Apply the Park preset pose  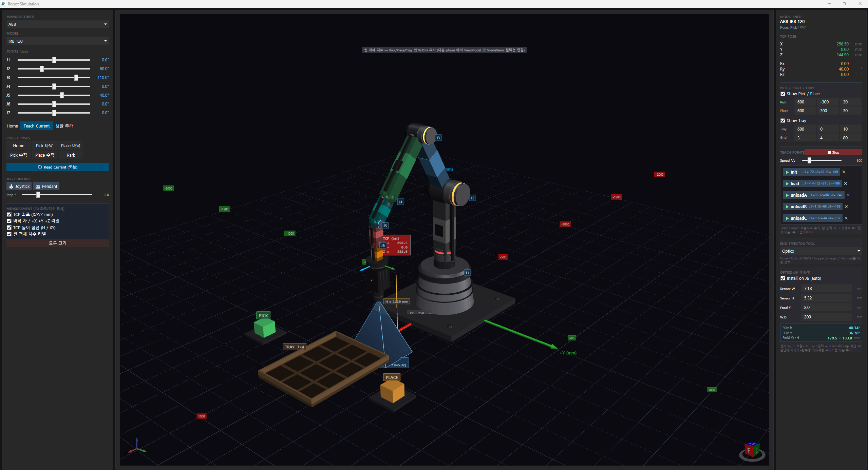coord(71,155)
